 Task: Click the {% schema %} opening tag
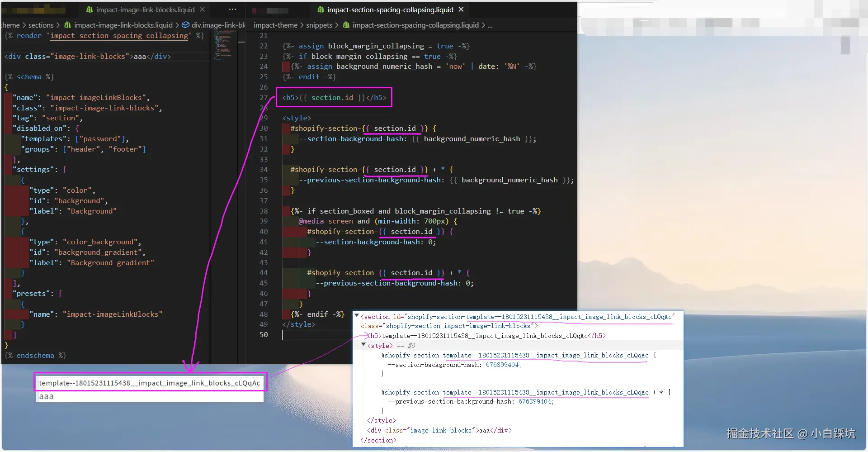29,77
